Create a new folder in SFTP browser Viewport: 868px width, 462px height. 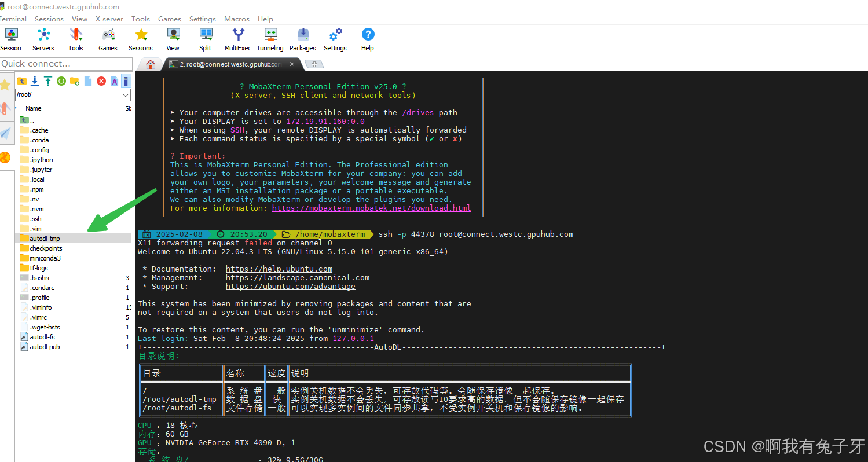(x=75, y=81)
